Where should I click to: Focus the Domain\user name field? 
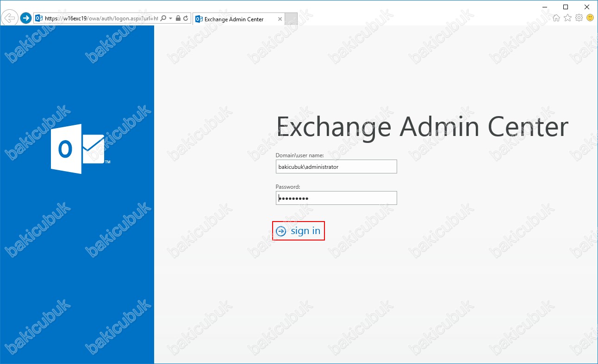point(336,167)
